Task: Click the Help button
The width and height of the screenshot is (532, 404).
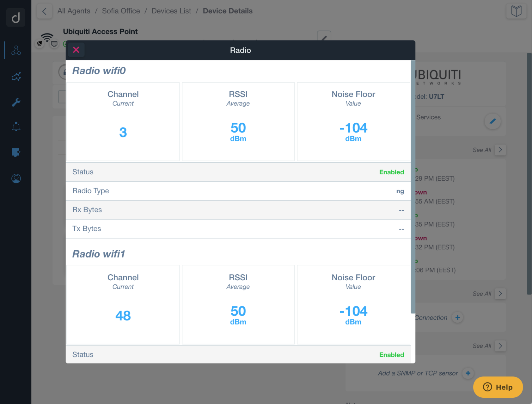Action: pos(498,387)
